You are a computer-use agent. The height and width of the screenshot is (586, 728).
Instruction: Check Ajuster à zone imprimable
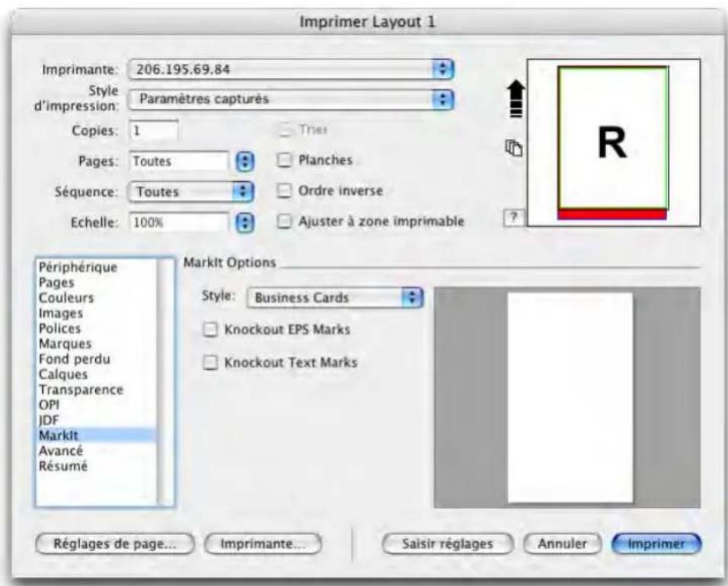coord(284,221)
